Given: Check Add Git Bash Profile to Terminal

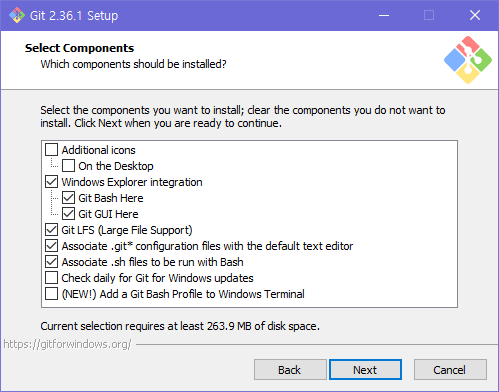Looking at the screenshot, I should pyautogui.click(x=51, y=294).
